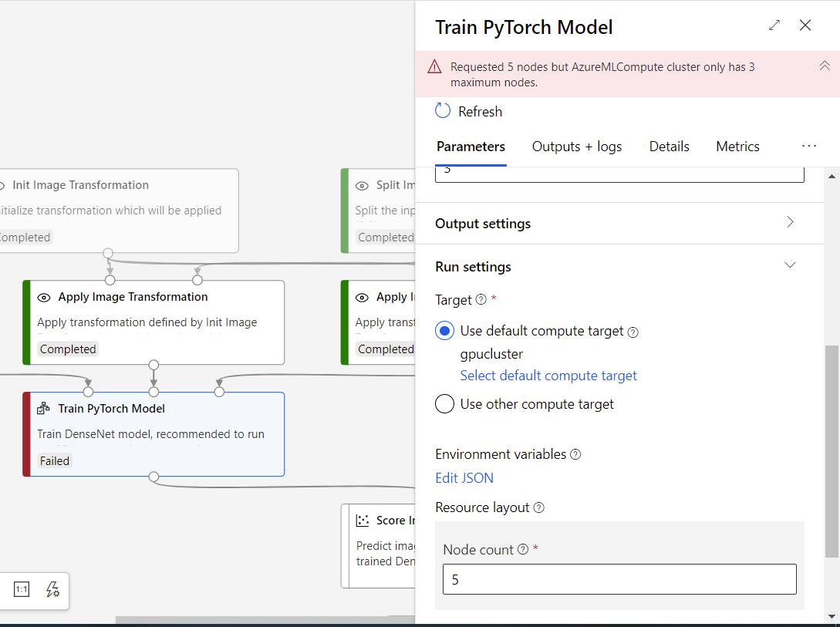840x627 pixels.
Task: Expand the panel to full screen
Action: (774, 25)
